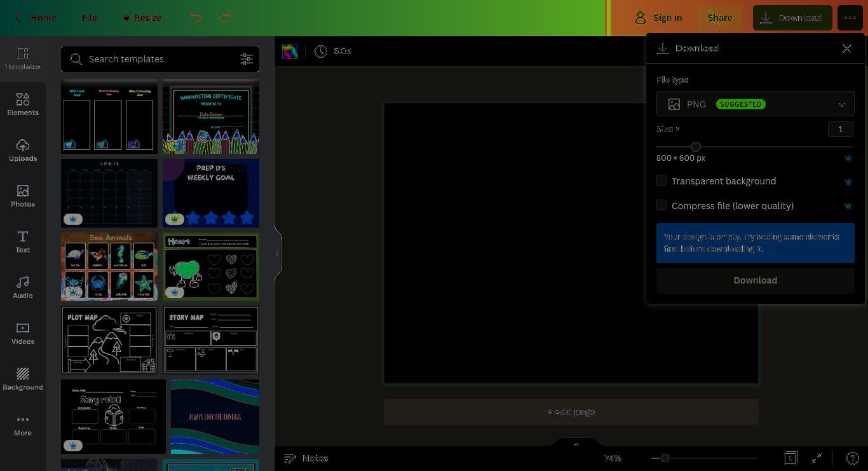
Task: Enter fullscreen present mode
Action: tap(817, 458)
